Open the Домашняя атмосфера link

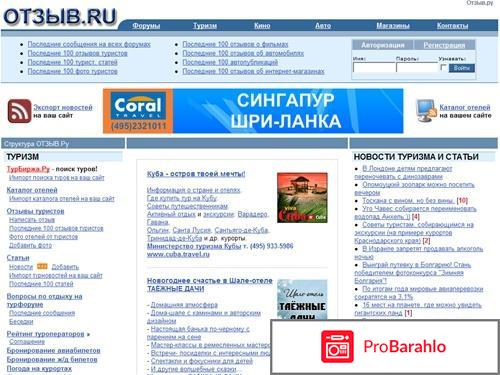pyautogui.click(x=184, y=305)
